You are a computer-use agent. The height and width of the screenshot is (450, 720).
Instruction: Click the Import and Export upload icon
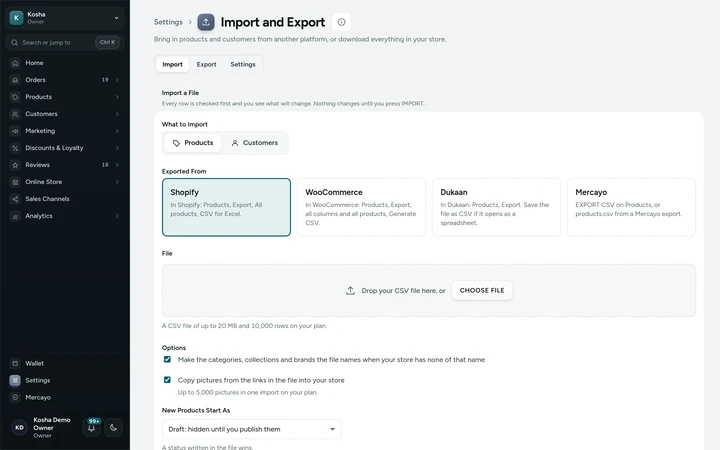(206, 22)
